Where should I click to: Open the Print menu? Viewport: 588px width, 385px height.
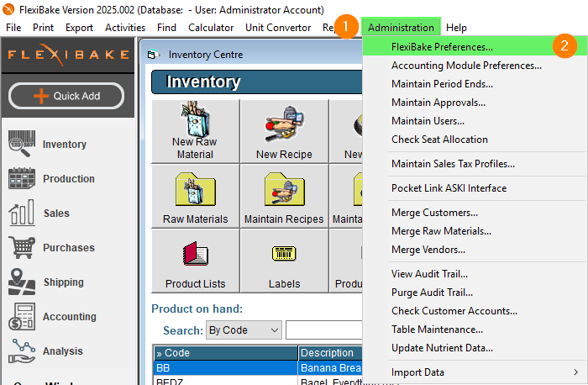coord(43,28)
